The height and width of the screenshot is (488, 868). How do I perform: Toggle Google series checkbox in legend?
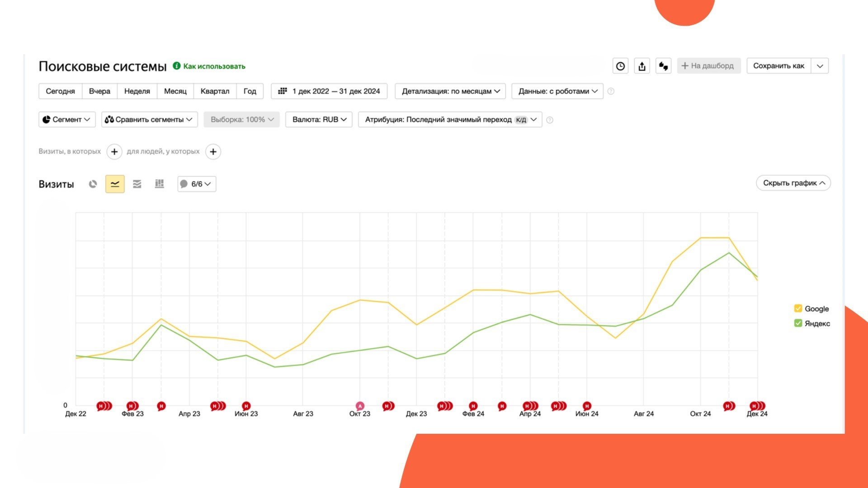tap(798, 309)
